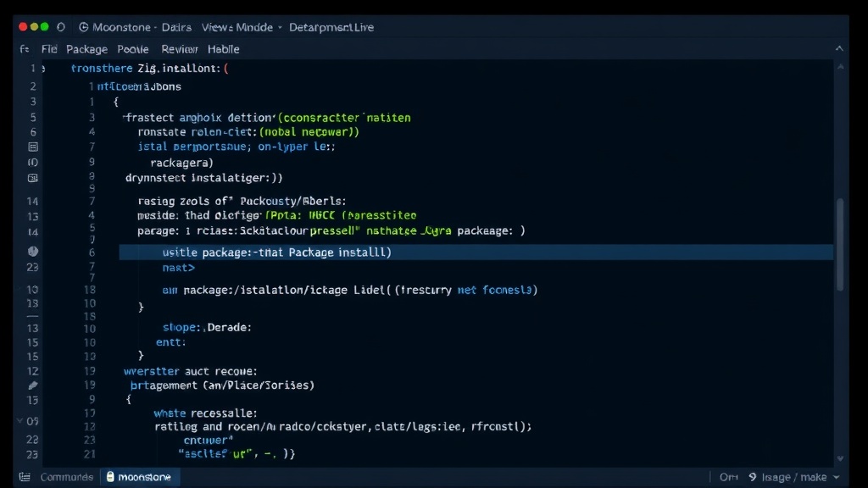
Task: Click 'rasiag zeols of" Packousty/Aberls:' line
Action: [x=242, y=202]
